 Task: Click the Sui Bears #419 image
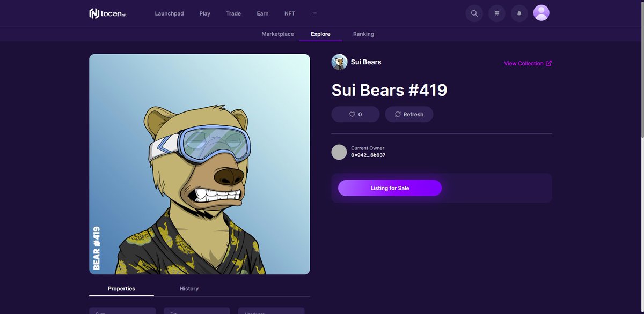[200, 164]
